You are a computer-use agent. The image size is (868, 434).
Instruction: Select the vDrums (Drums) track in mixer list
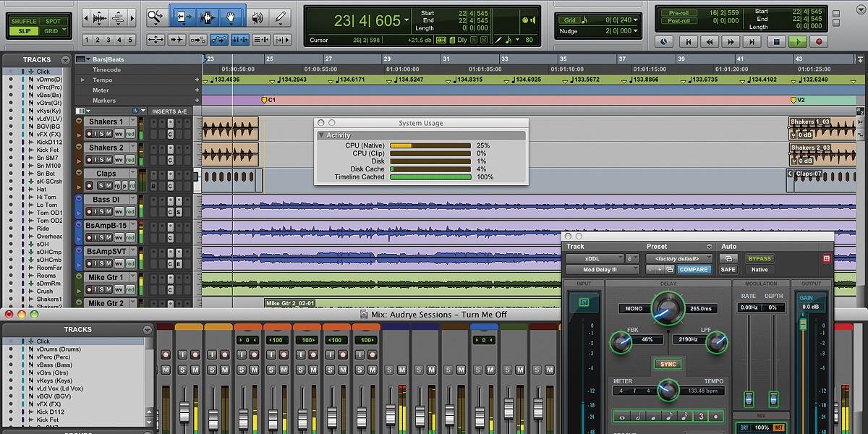59,349
